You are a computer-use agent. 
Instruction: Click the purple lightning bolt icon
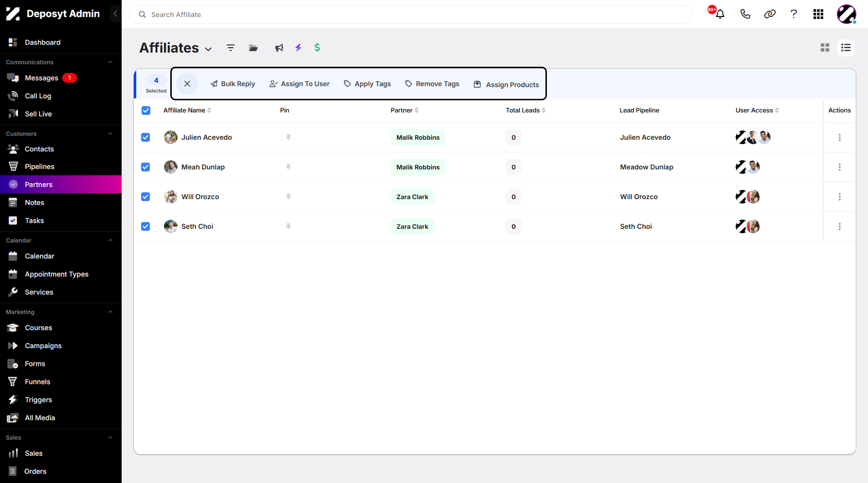298,48
